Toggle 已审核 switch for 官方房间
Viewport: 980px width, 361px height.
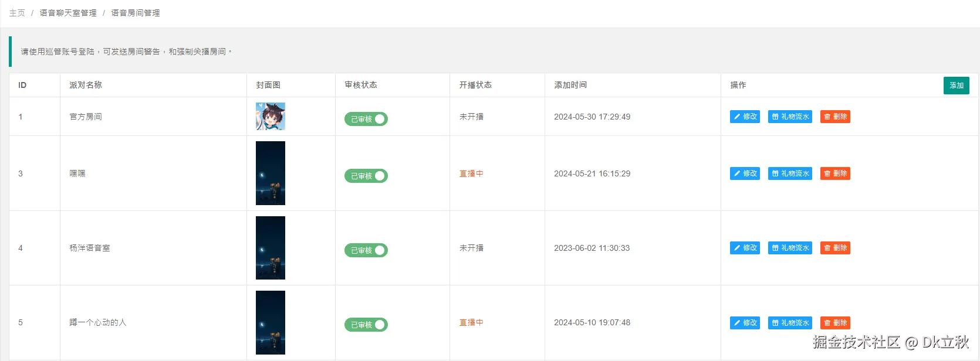[x=366, y=119]
